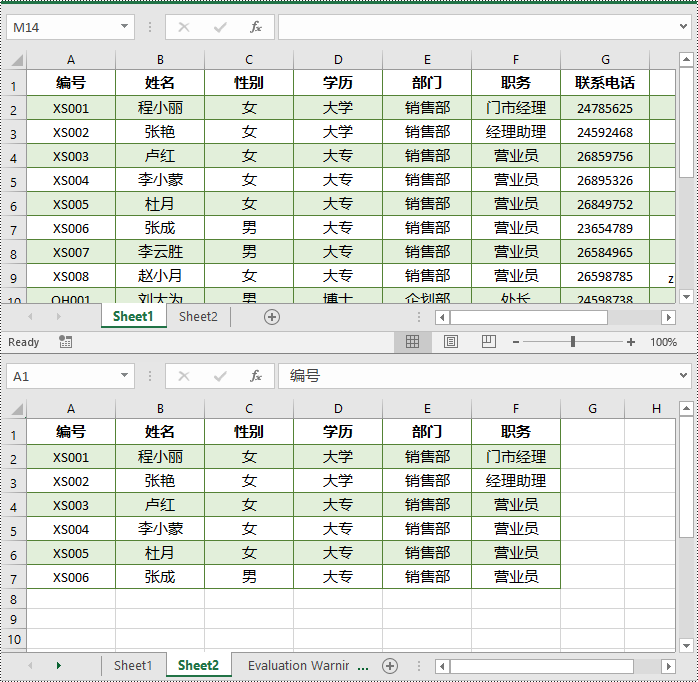Select 李小蒙 cell in lower sheet
This screenshot has height=682, width=698.
[x=160, y=529]
